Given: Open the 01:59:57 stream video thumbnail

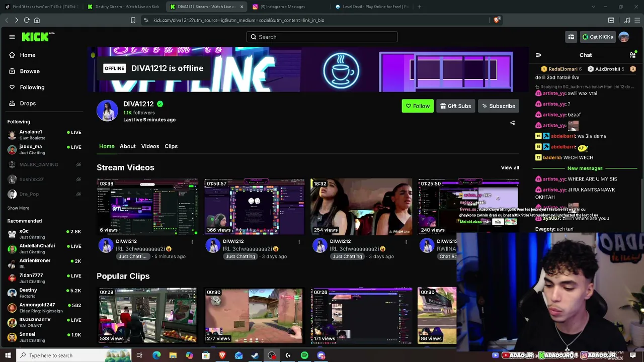Looking at the screenshot, I should [254, 207].
